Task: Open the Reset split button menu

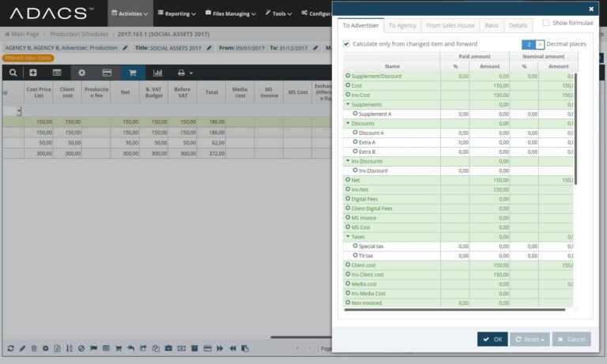Action: (543, 340)
